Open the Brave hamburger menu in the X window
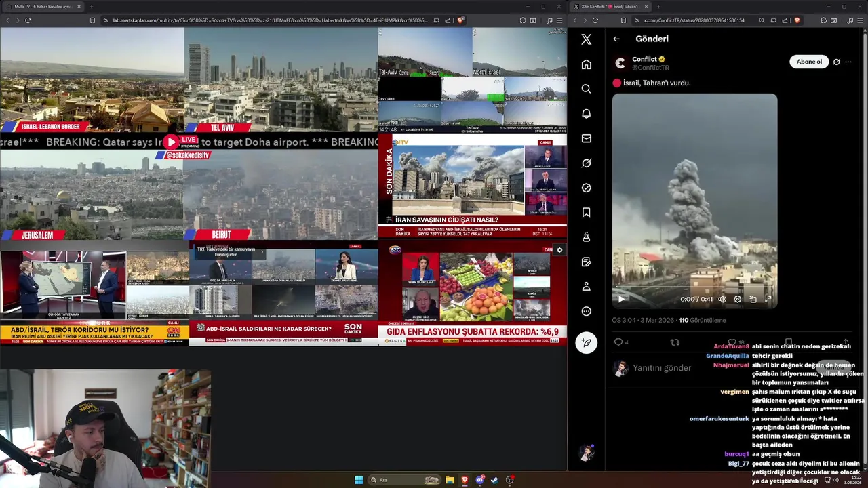Viewport: 868px width, 488px height. [x=859, y=20]
